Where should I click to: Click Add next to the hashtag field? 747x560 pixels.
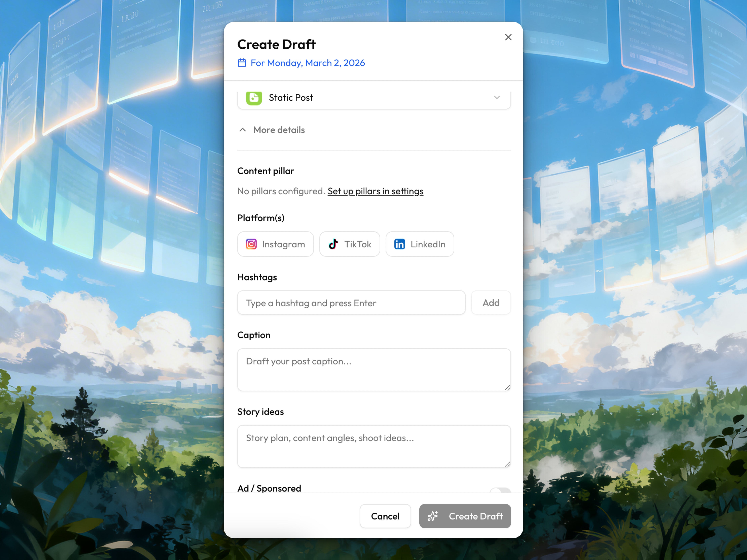tap(491, 303)
